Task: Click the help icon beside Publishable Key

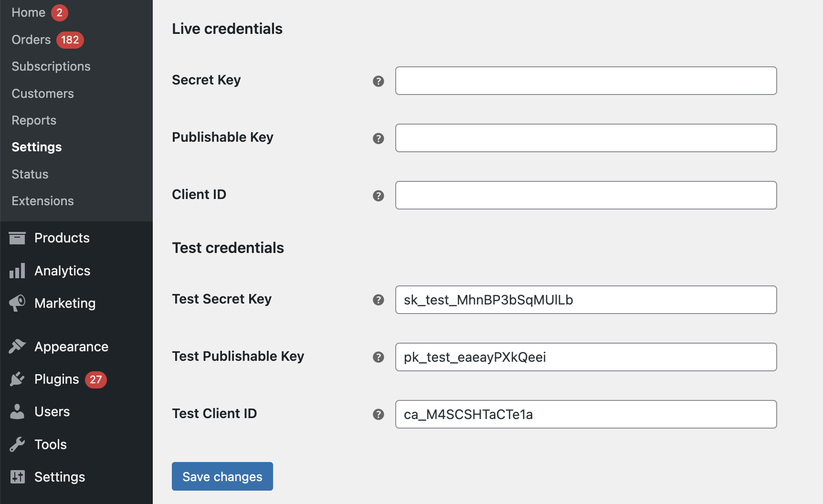Action: coord(378,138)
